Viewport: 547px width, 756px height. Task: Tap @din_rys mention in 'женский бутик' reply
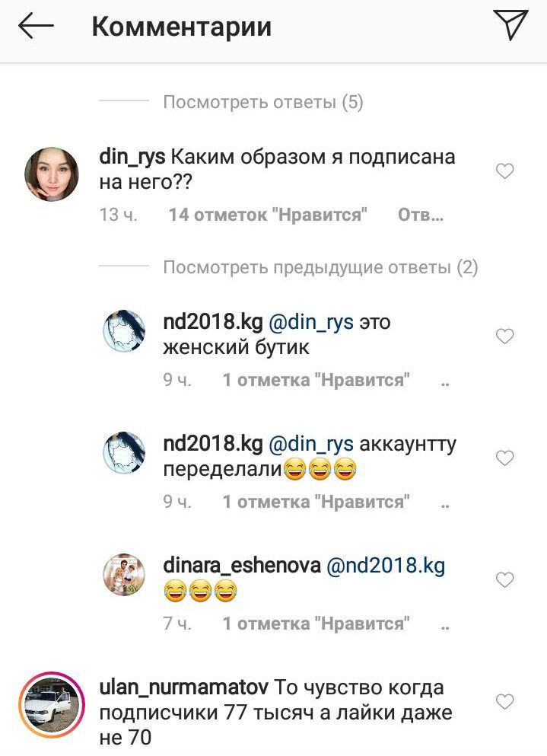coord(311,322)
